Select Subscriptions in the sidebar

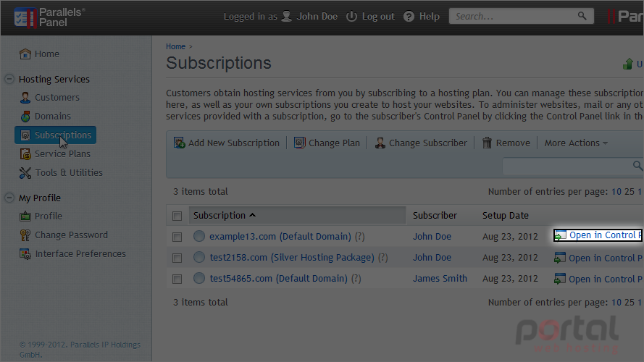coord(56,135)
